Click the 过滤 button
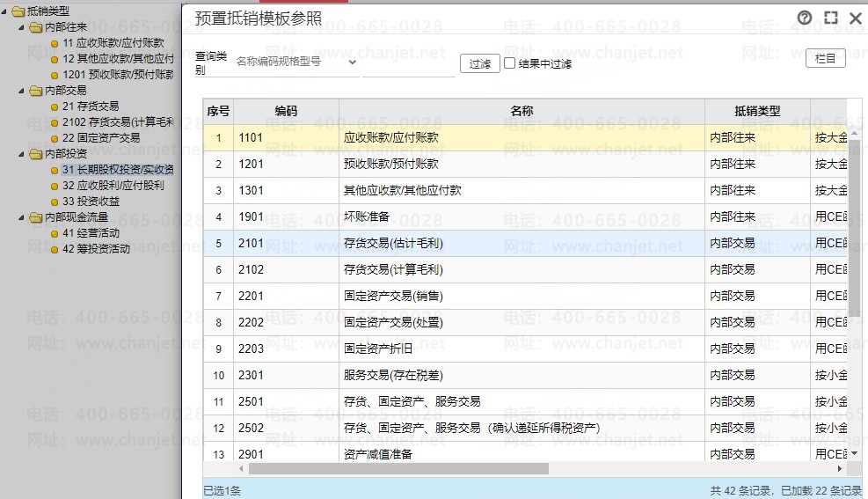 [x=480, y=63]
